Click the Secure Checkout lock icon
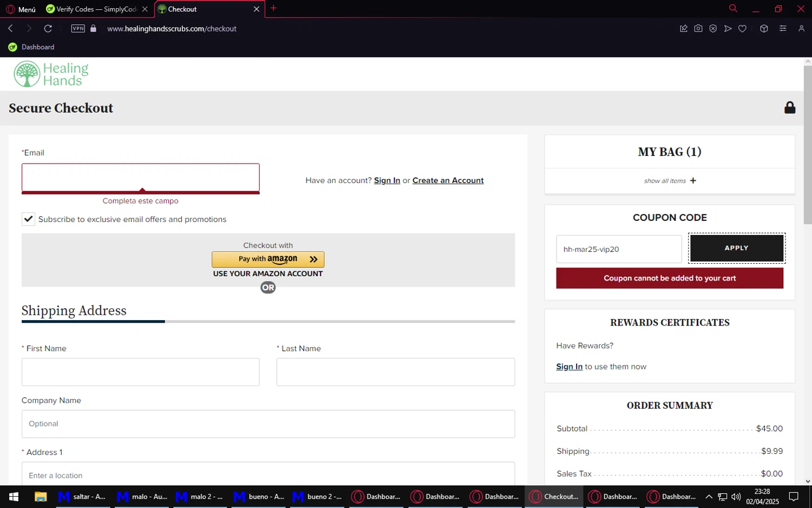 pyautogui.click(x=790, y=107)
